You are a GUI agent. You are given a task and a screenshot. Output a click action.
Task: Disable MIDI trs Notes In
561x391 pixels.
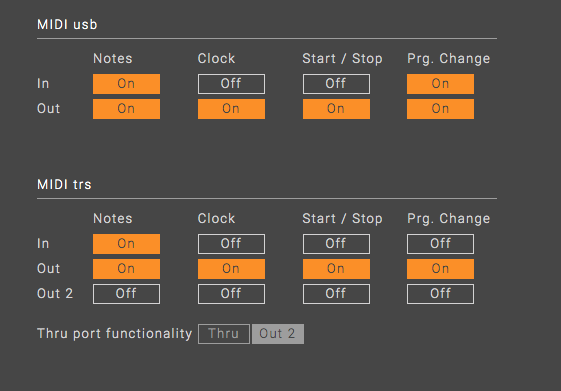(x=126, y=244)
